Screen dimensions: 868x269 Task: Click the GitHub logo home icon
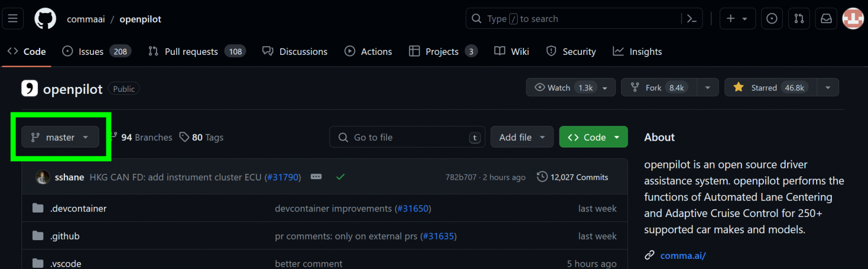(45, 19)
